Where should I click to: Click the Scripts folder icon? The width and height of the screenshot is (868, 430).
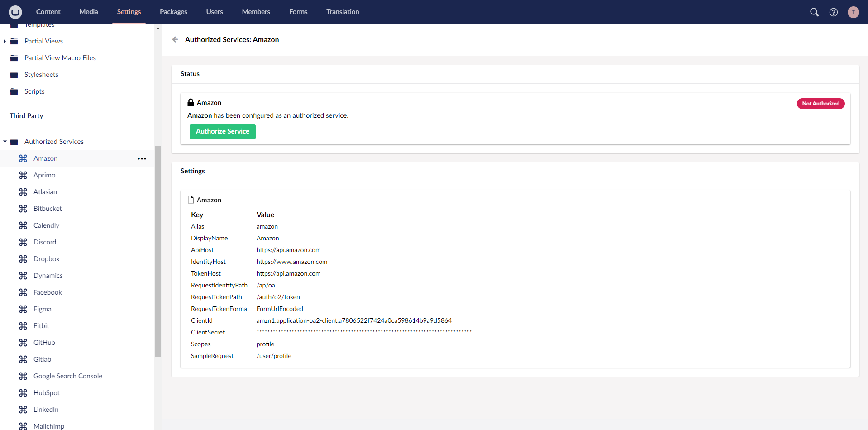point(14,91)
